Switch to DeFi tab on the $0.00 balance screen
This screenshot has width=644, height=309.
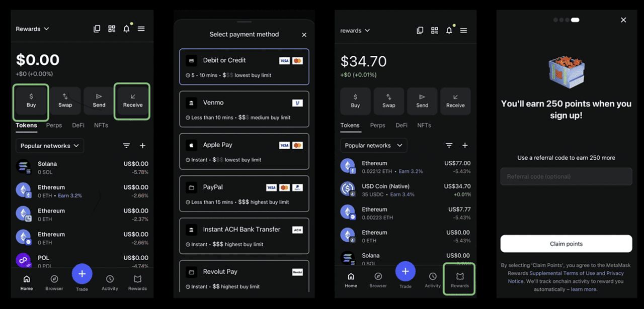click(78, 125)
